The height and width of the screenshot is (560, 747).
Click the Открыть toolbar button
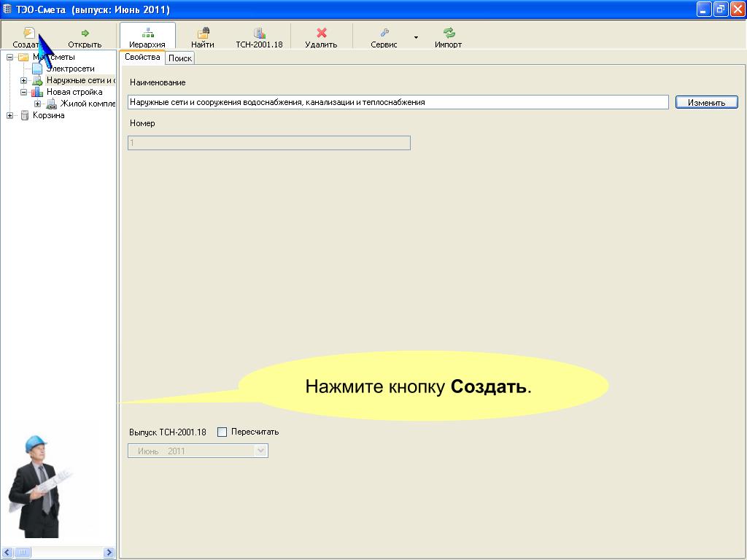click(85, 37)
